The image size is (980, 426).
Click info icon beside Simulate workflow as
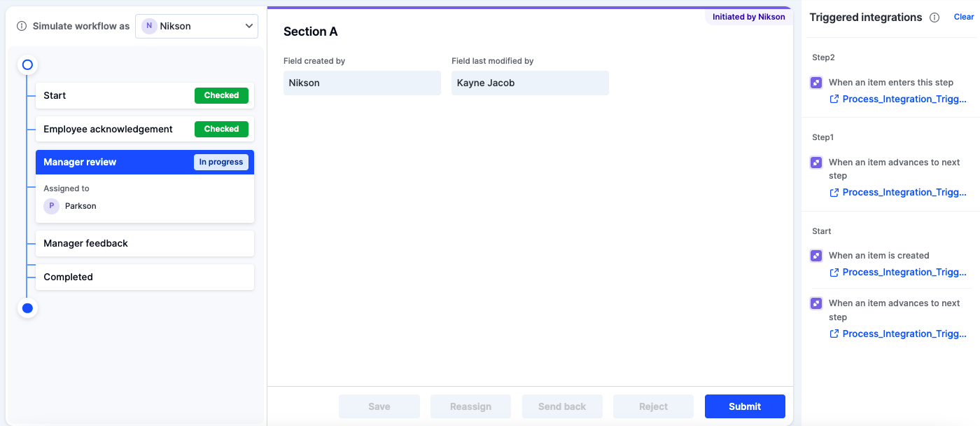tap(21, 26)
